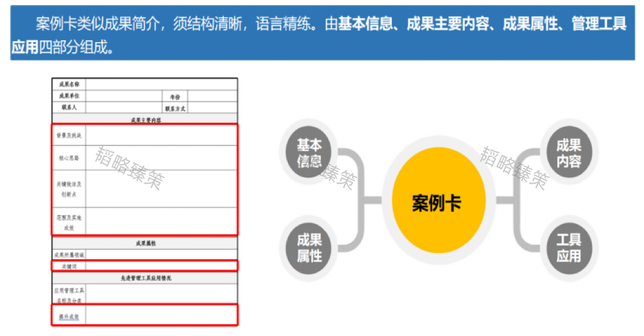Click the 基本信息 gray circle node

click(309, 154)
